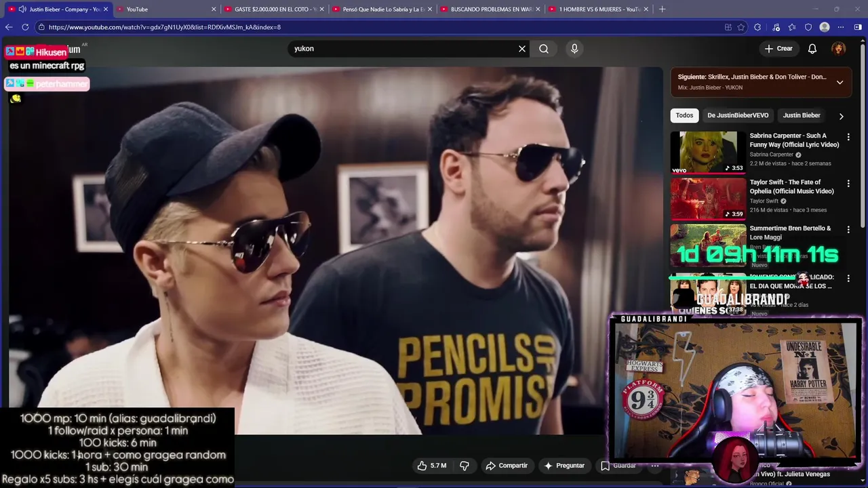Open browser settings and more ellipsis
Viewport: 868px width, 488px height.
point(841,27)
